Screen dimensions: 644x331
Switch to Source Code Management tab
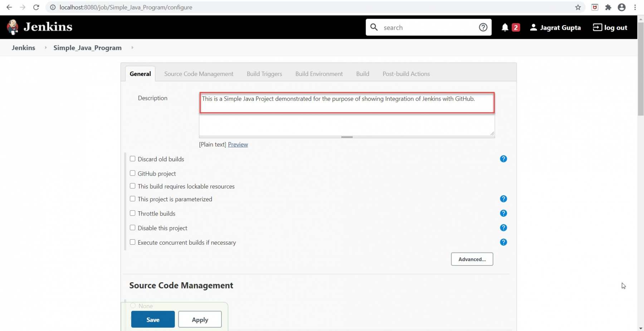(199, 74)
